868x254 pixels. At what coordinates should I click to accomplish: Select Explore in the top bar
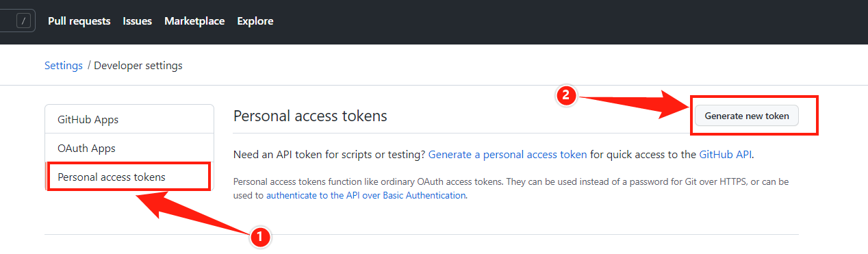pyautogui.click(x=255, y=21)
